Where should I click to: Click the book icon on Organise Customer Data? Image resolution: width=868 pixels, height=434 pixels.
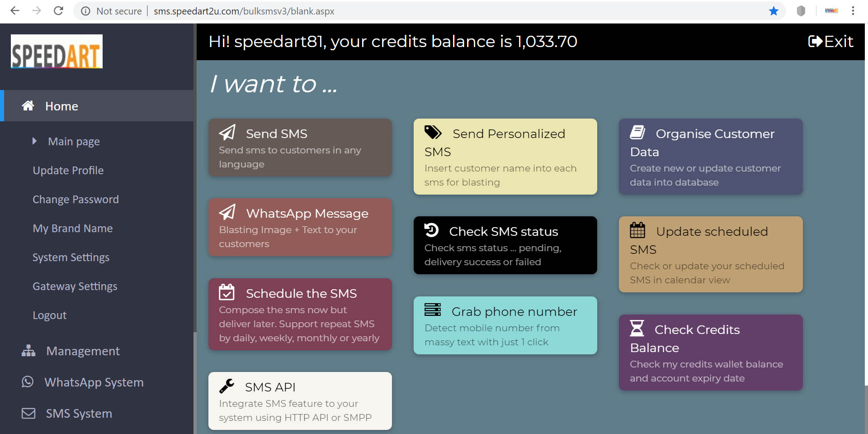637,133
